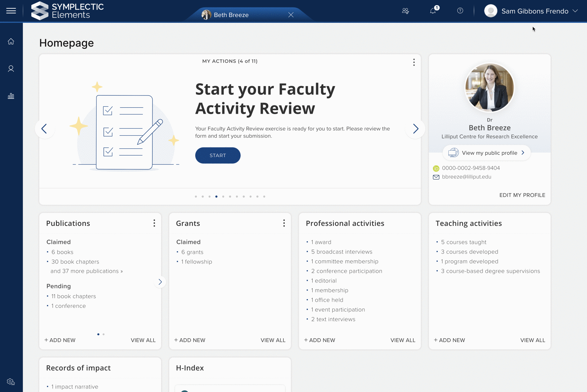Screen dimensions: 587x392
Task: Close the Beth Breeze impersonation tab
Action: (x=291, y=15)
